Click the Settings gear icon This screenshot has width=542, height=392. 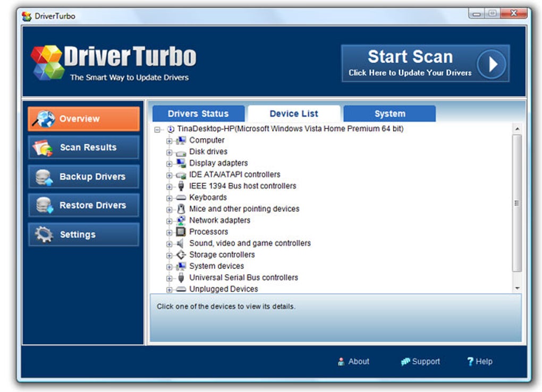tap(44, 234)
